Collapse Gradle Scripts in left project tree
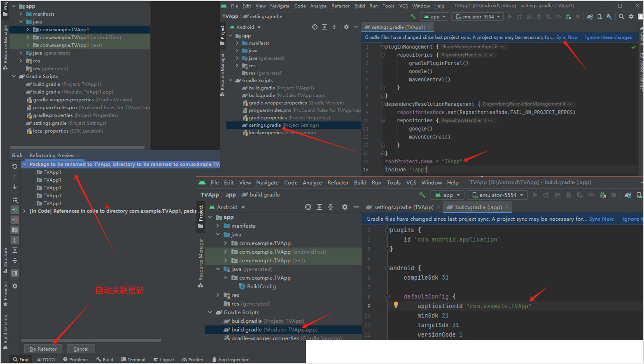 pos(14,76)
